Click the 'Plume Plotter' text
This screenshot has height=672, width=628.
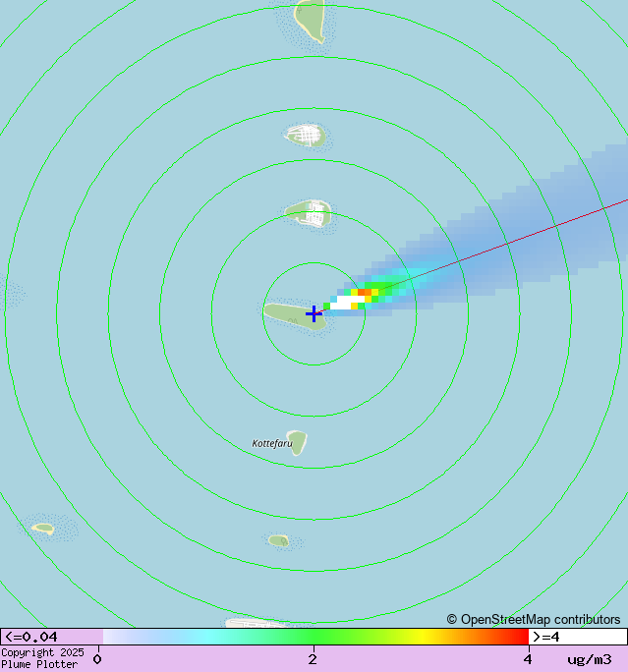[39, 664]
